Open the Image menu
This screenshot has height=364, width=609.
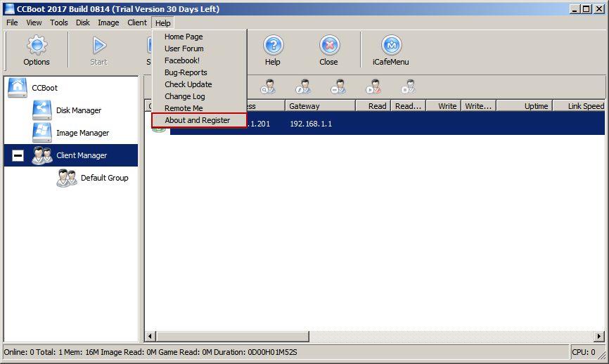108,22
